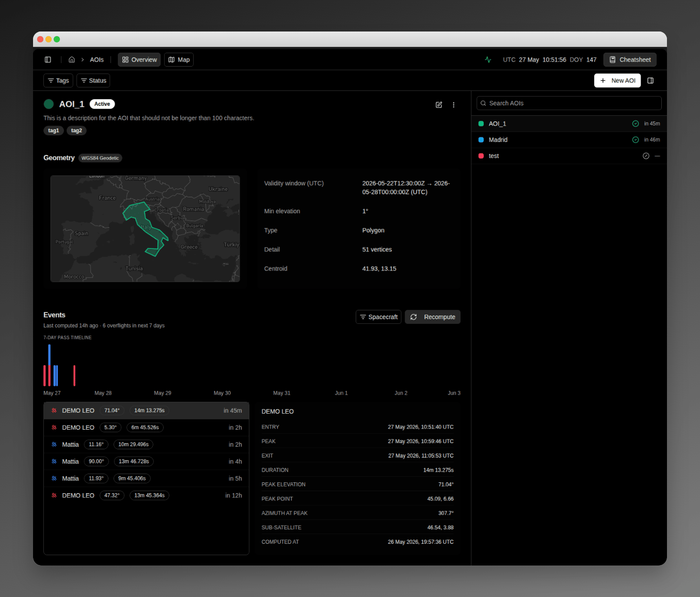Go to home via house icon
700x597 pixels.
coord(72,60)
